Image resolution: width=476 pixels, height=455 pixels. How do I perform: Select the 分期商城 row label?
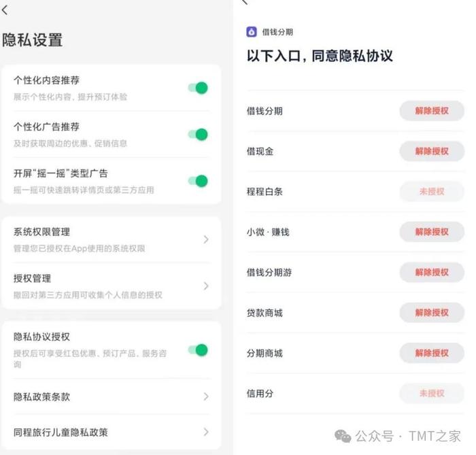265,353
